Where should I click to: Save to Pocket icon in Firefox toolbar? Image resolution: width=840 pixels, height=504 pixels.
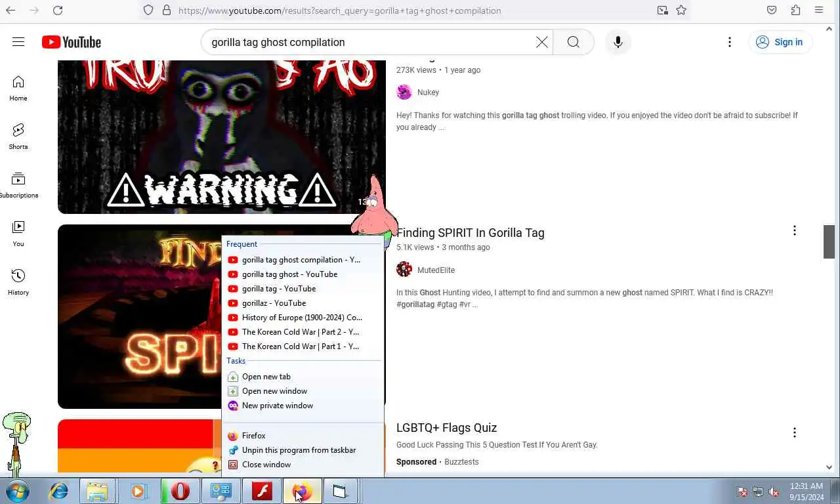tap(772, 10)
